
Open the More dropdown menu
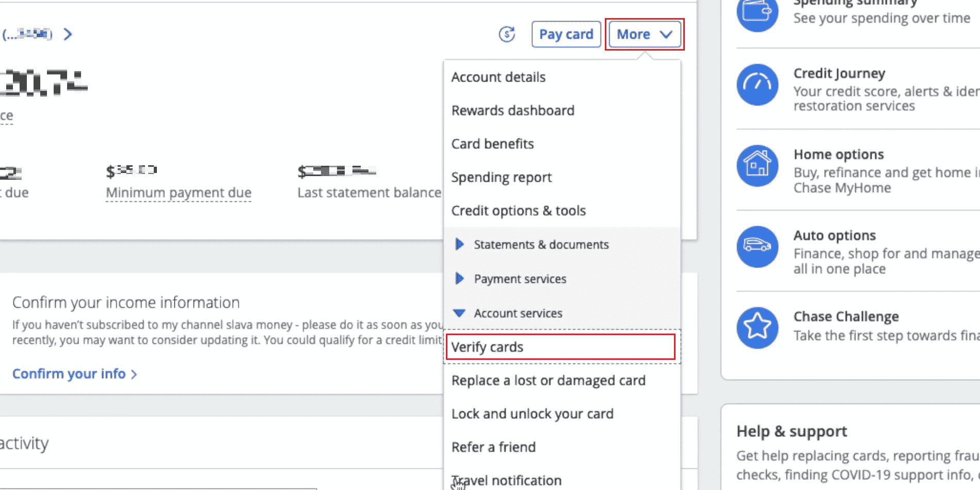(x=645, y=34)
